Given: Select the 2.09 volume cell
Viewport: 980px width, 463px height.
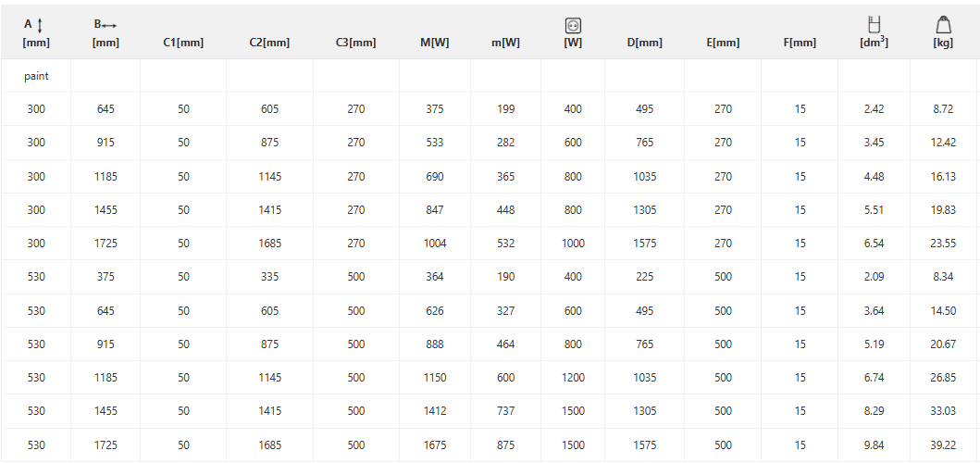Looking at the screenshot, I should 874,277.
